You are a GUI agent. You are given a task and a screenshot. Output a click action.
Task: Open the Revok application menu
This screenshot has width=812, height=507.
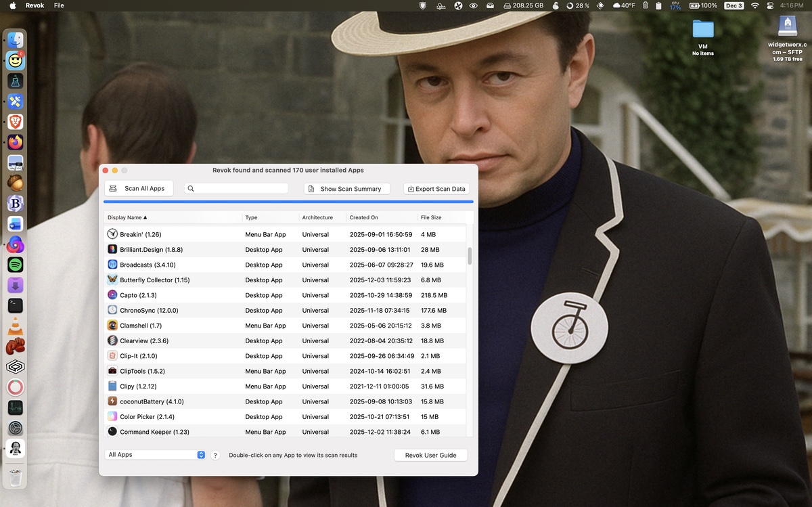point(35,5)
